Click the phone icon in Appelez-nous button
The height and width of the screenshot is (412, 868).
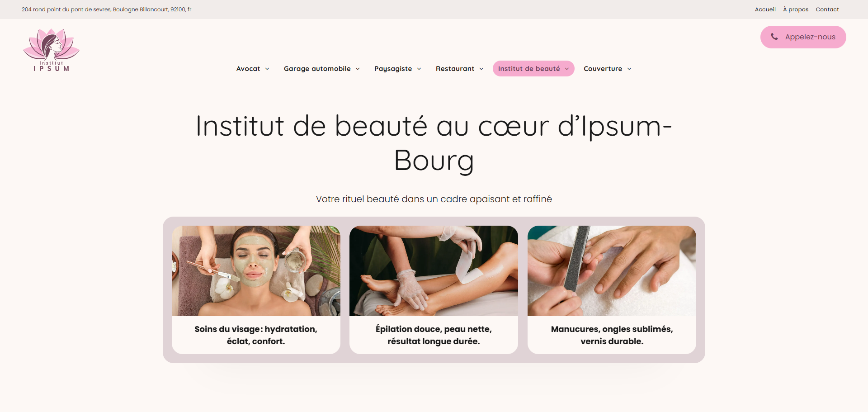[774, 37]
